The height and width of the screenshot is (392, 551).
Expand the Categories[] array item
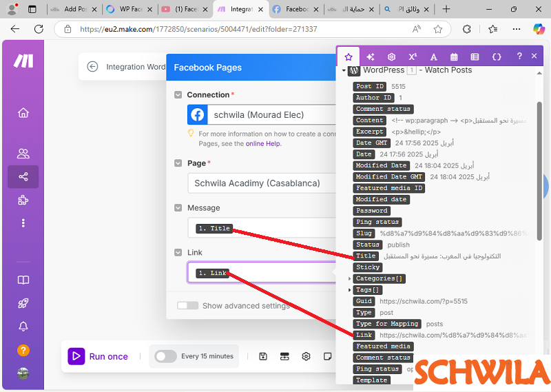(x=349, y=279)
